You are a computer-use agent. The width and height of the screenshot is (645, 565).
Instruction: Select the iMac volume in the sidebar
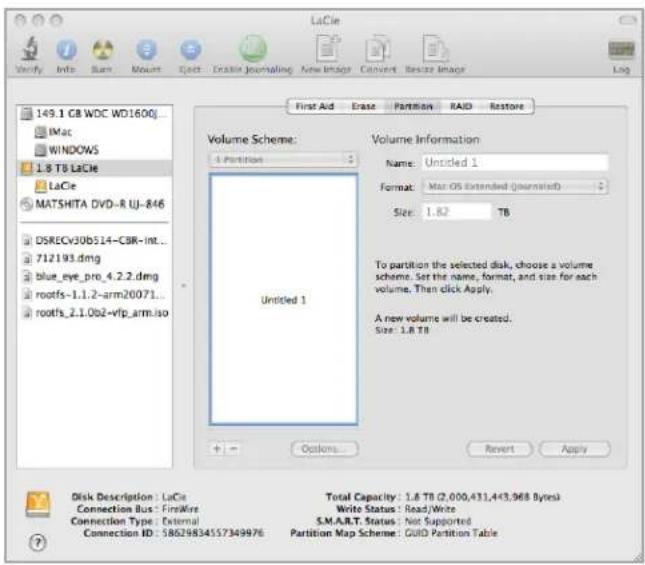pyautogui.click(x=95, y=132)
